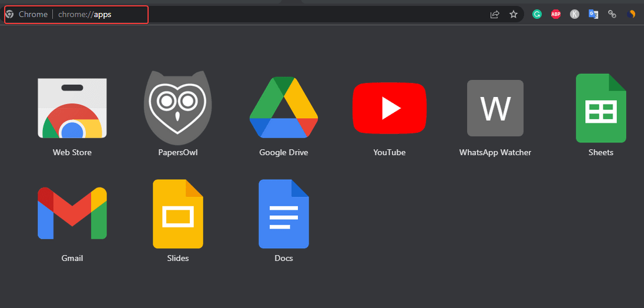Viewport: 644px width, 308px height.
Task: Open the yellow Slides icon
Action: click(178, 214)
